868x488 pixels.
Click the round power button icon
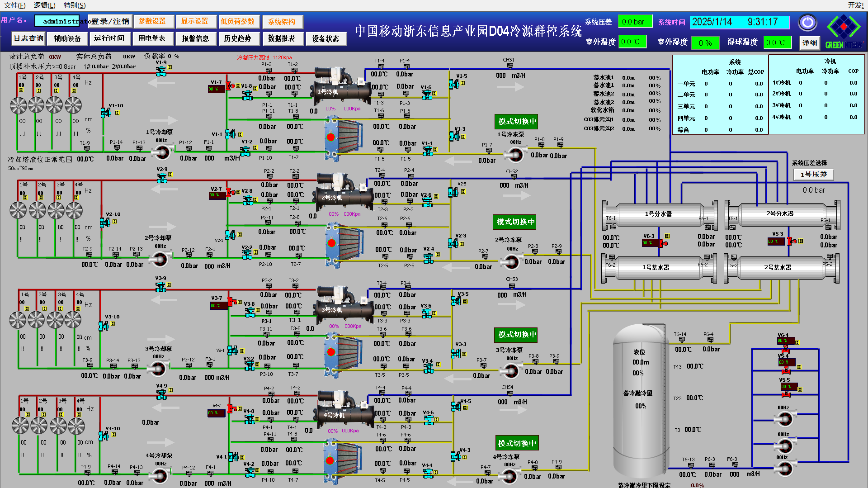(x=807, y=22)
